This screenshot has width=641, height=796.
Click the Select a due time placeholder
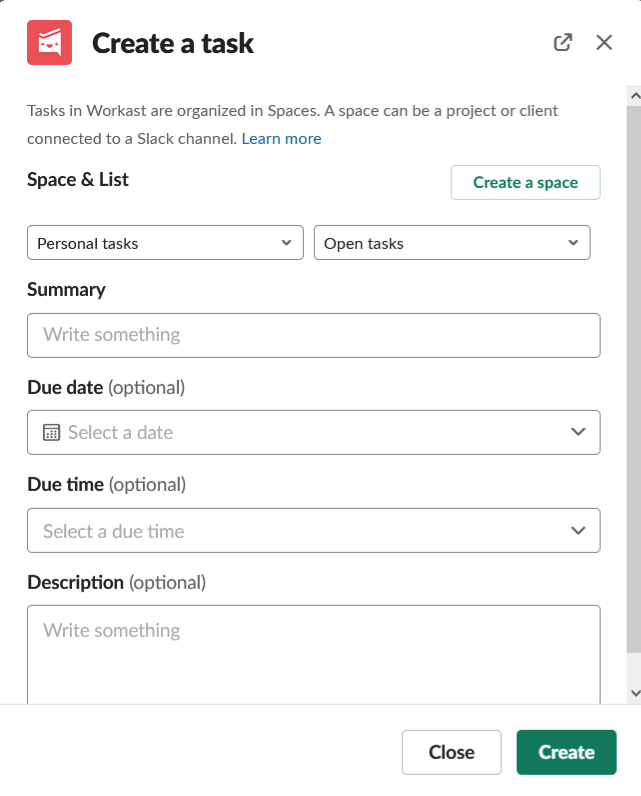coord(114,531)
